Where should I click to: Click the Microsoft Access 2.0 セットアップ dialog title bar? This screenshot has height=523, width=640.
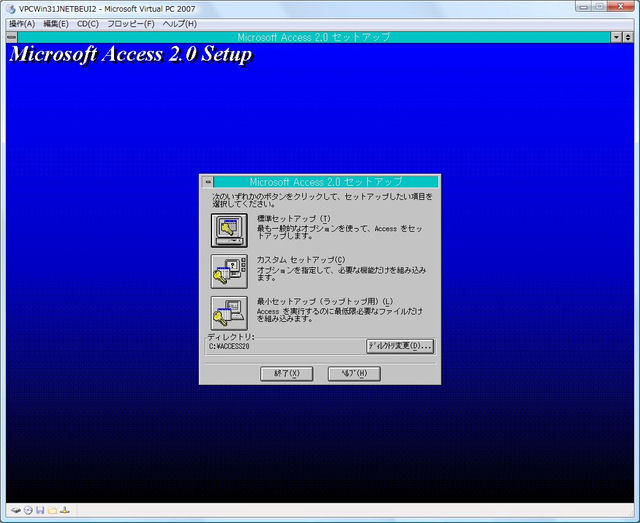coord(326,182)
